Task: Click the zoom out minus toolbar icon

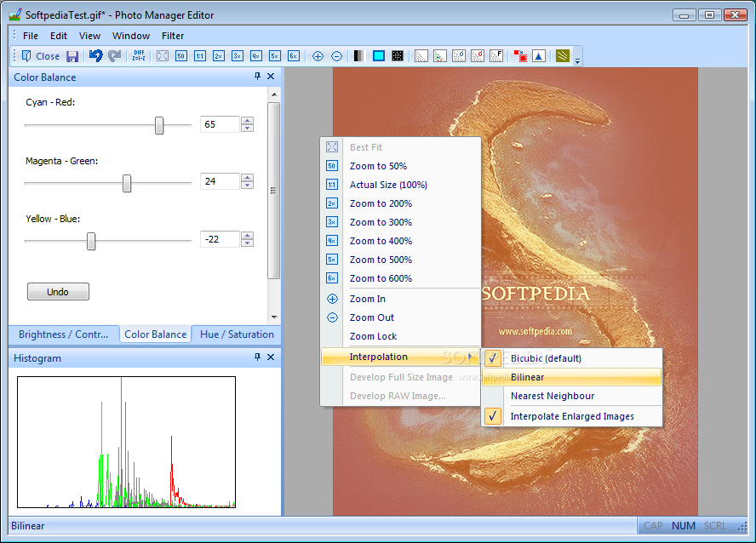Action: click(x=336, y=56)
